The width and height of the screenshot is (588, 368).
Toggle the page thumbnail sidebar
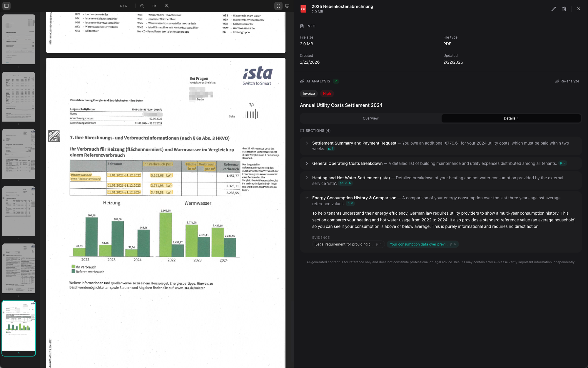6,6
